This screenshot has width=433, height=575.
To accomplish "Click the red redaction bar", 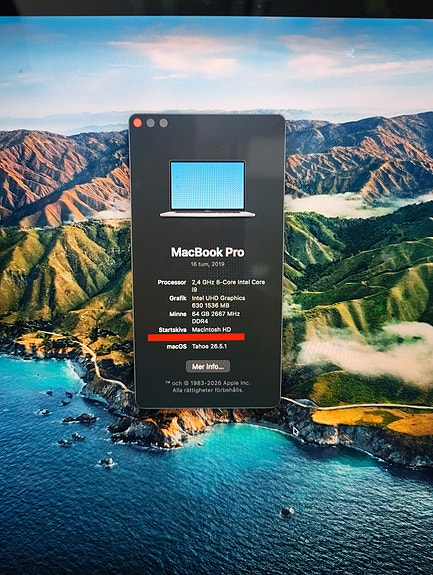I will [x=196, y=337].
